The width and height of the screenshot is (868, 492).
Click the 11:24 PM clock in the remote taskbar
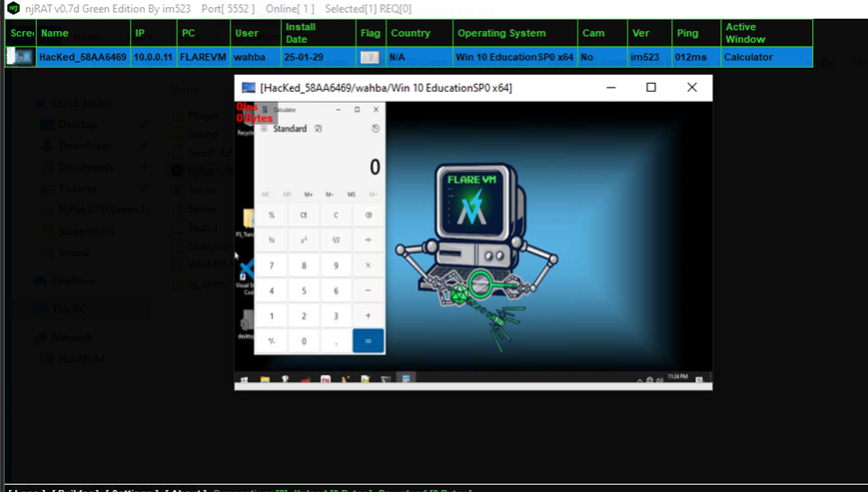677,377
